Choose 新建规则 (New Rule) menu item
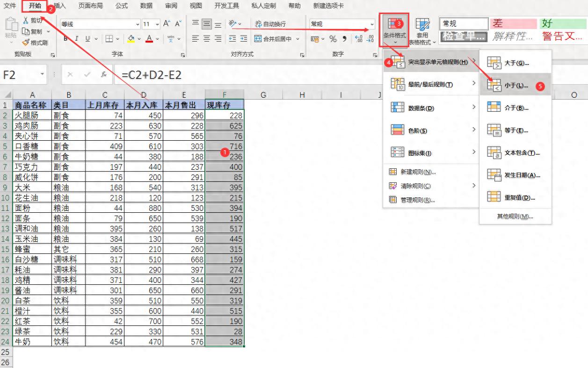Image resolution: width=588 pixels, height=368 pixels. 432,172
